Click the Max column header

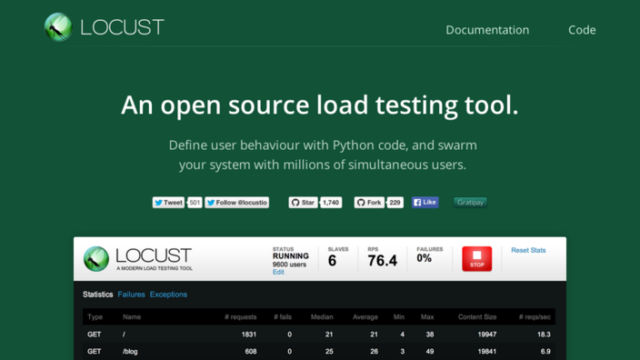(427, 317)
